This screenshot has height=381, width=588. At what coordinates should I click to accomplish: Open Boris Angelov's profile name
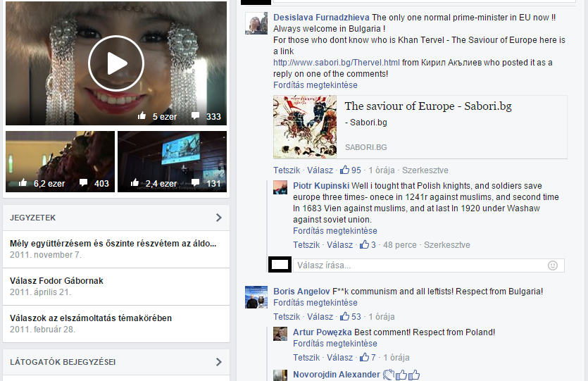[301, 292]
